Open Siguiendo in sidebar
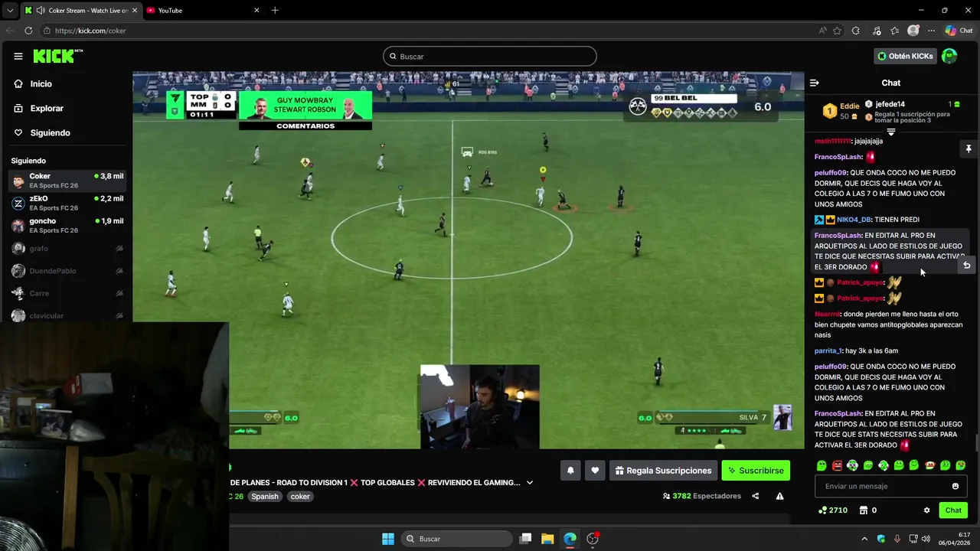The image size is (980, 551). (50, 132)
